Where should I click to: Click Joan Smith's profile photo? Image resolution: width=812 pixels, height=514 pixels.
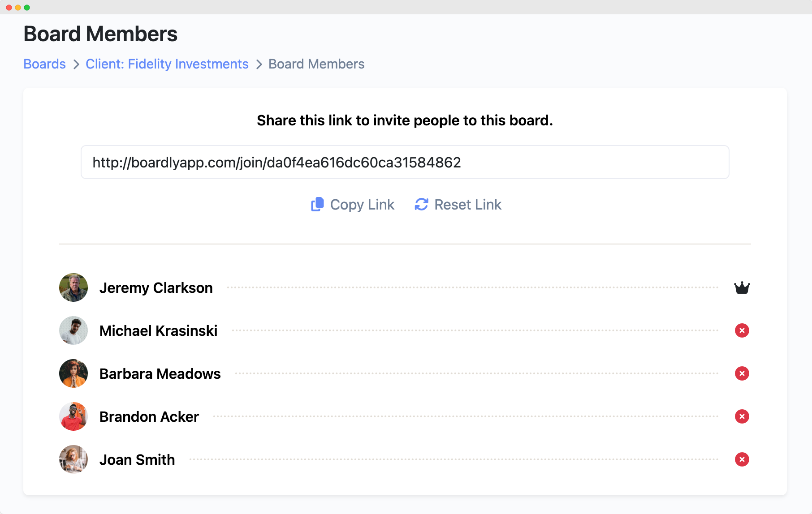pyautogui.click(x=73, y=459)
